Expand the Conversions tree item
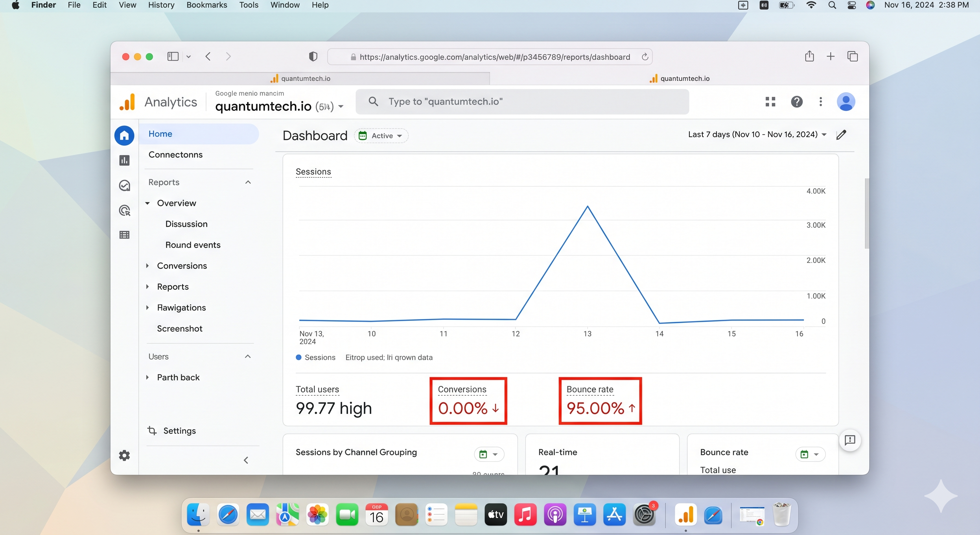980x535 pixels. [x=148, y=265]
